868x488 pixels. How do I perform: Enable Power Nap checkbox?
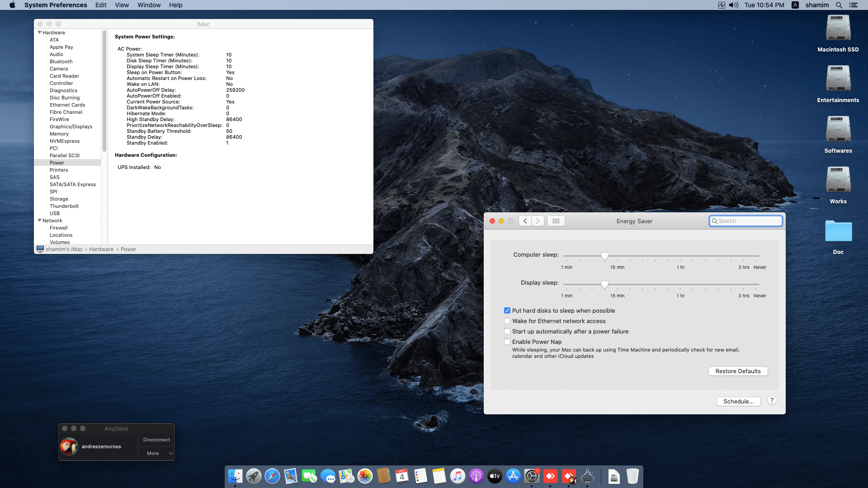507,342
